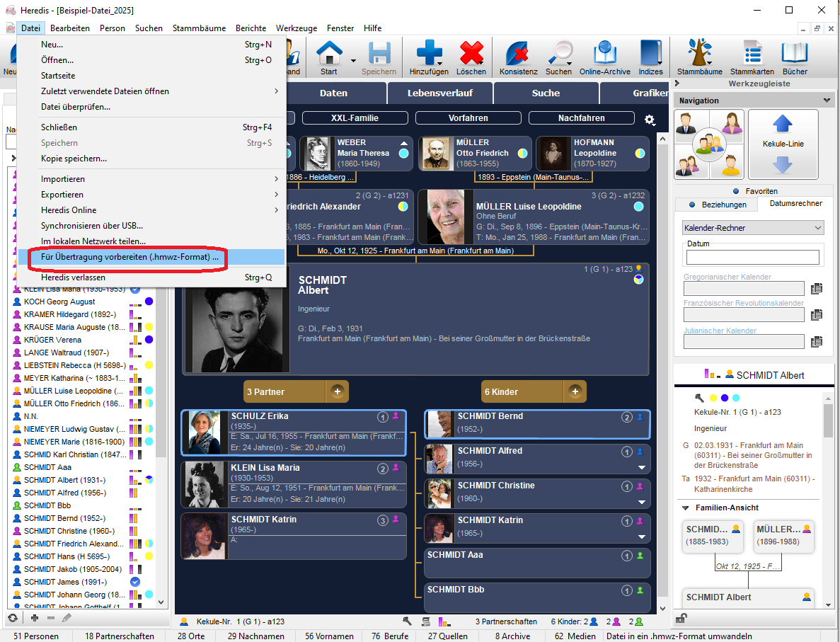Open Online-Archive from the toolbar
This screenshot has height=642, width=840.
[604, 54]
